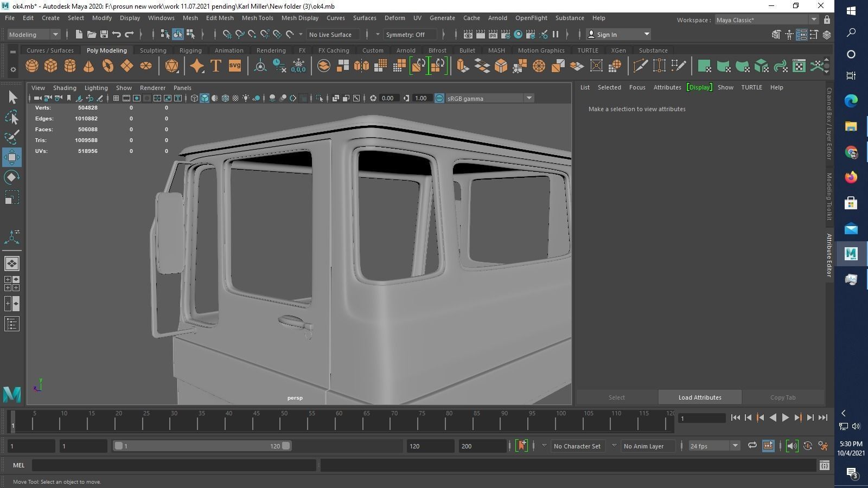868x488 pixels.
Task: Switch to the four-view layout icon
Action: (x=12, y=284)
